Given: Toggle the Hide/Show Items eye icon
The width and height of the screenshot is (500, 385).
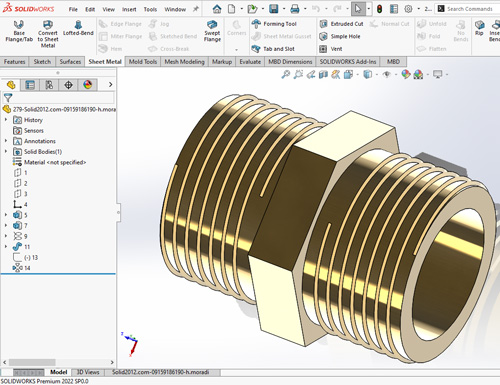Looking at the screenshot, I should point(387,74).
